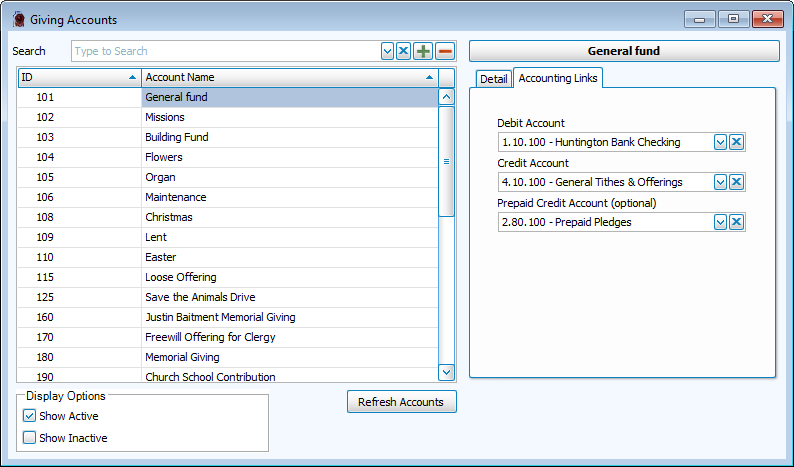Click in the Type to Search field
This screenshot has width=794, height=467.
225,51
